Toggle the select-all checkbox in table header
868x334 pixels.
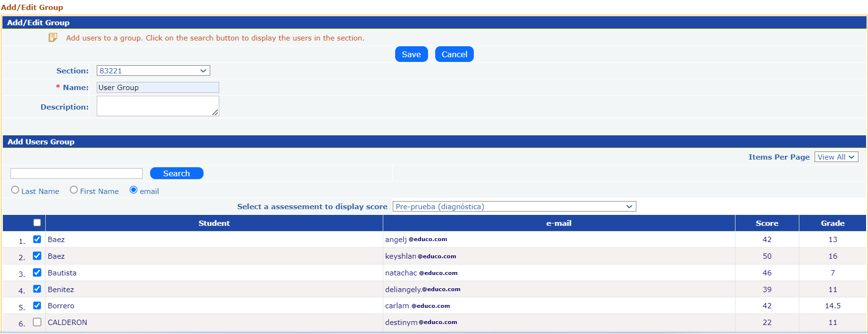click(37, 223)
